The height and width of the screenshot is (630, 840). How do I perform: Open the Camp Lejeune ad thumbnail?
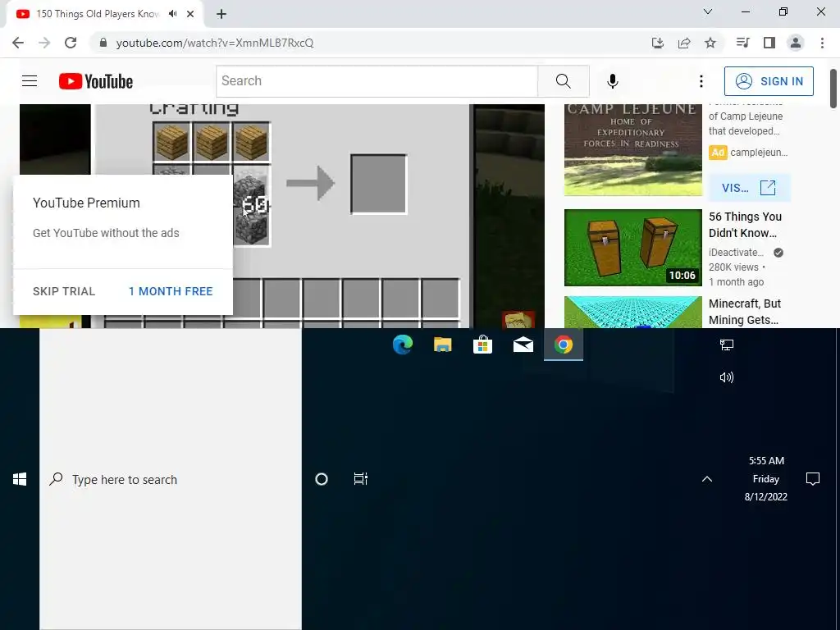(x=632, y=150)
